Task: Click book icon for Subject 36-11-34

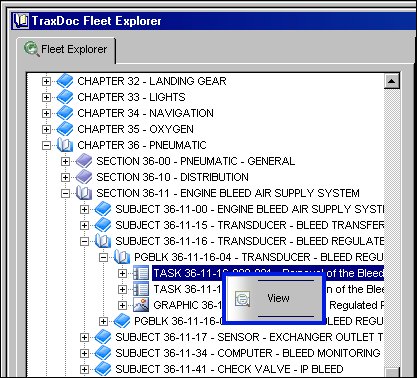Action: pos(103,353)
